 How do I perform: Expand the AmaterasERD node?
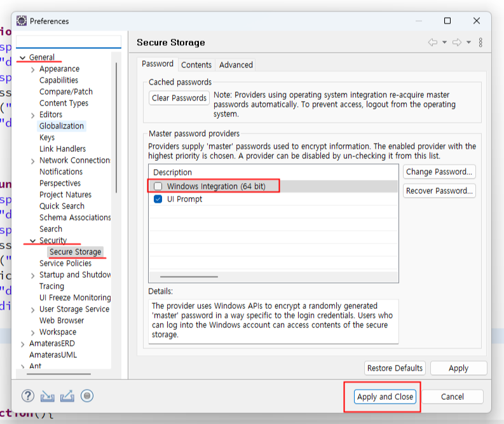tap(22, 345)
